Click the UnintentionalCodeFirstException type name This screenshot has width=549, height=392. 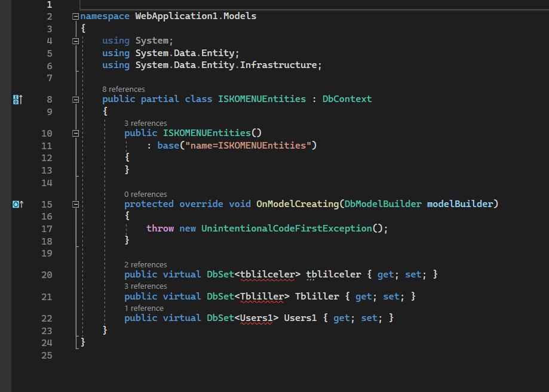(x=286, y=229)
